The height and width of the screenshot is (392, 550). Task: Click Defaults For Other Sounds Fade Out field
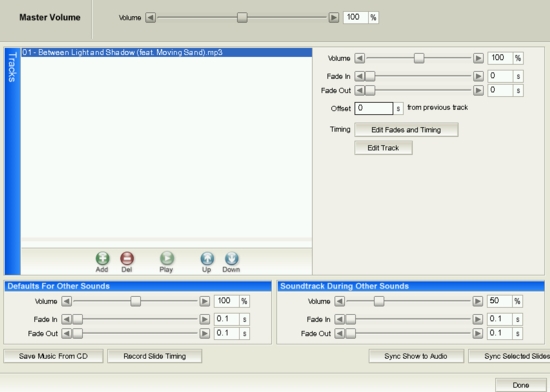pyautogui.click(x=227, y=333)
